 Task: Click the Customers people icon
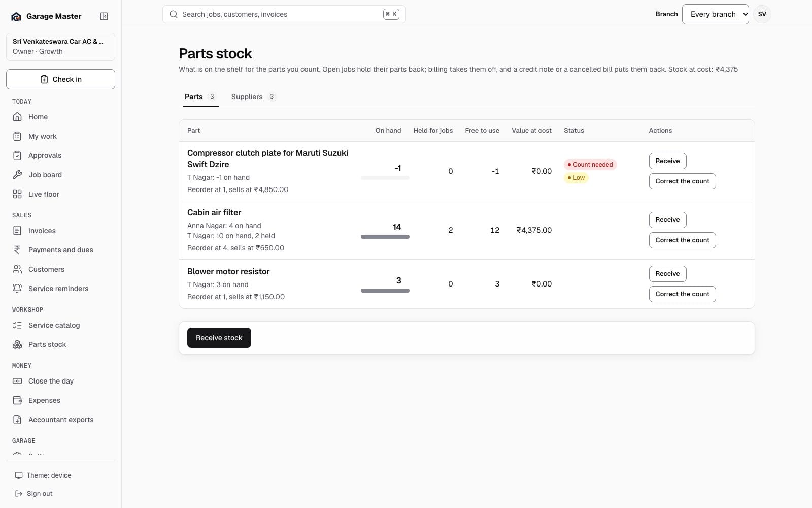pyautogui.click(x=17, y=269)
